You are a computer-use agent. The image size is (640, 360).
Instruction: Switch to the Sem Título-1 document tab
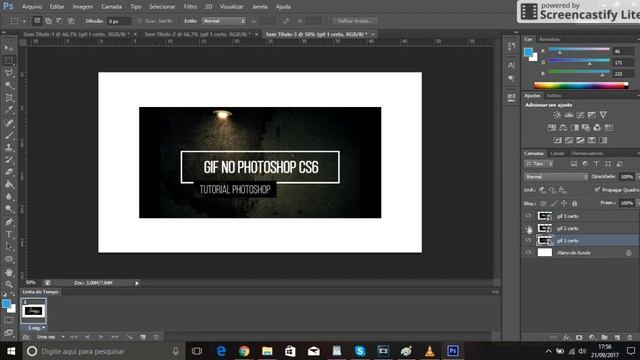[77, 34]
